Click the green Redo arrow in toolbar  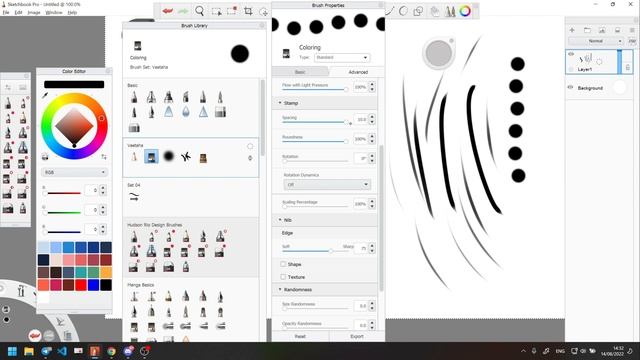click(183, 11)
